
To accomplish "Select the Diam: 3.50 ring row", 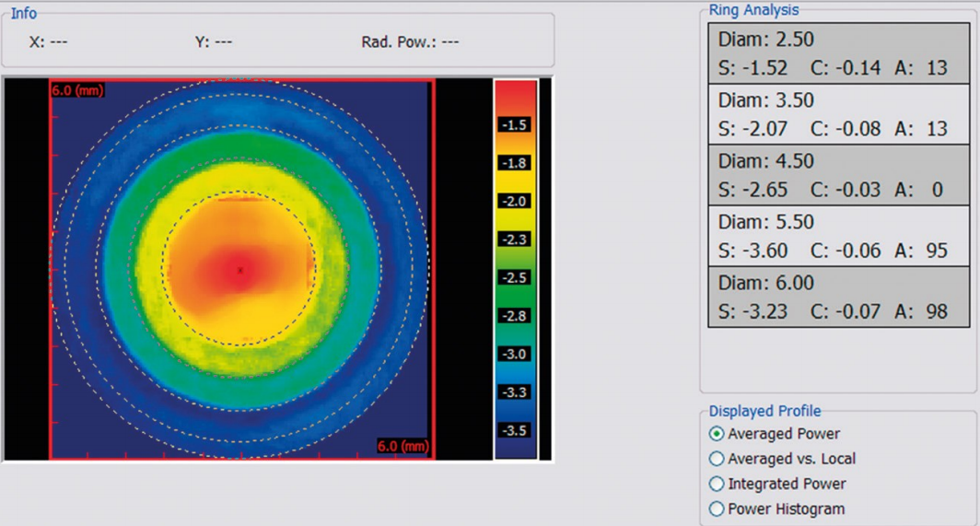I will point(839,114).
